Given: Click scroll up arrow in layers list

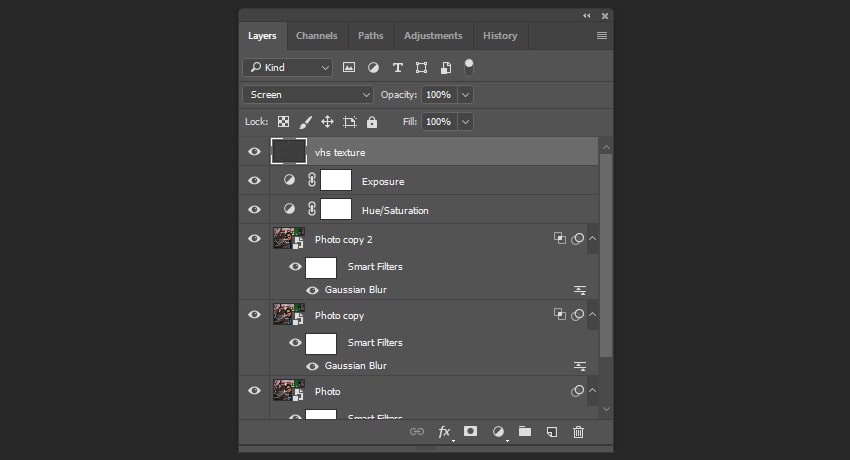Looking at the screenshot, I should pyautogui.click(x=606, y=147).
